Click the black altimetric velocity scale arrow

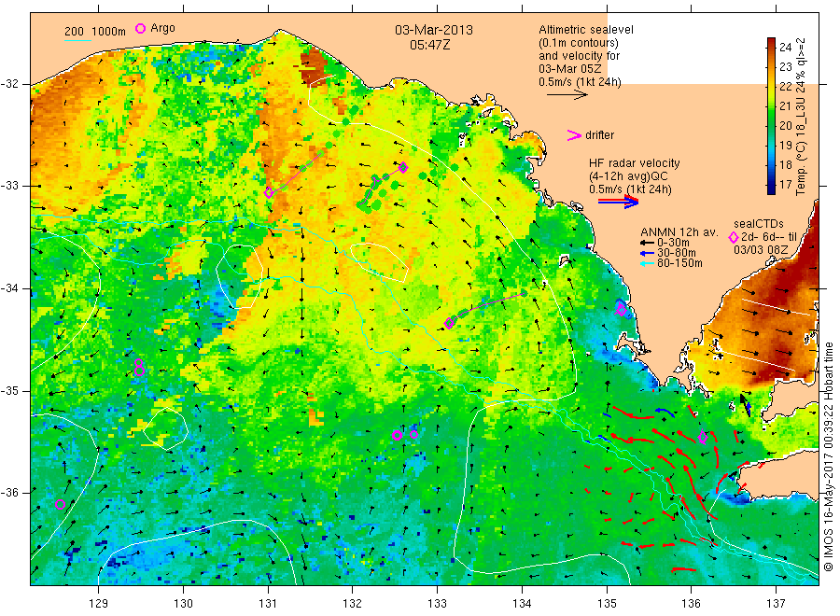pos(567,95)
